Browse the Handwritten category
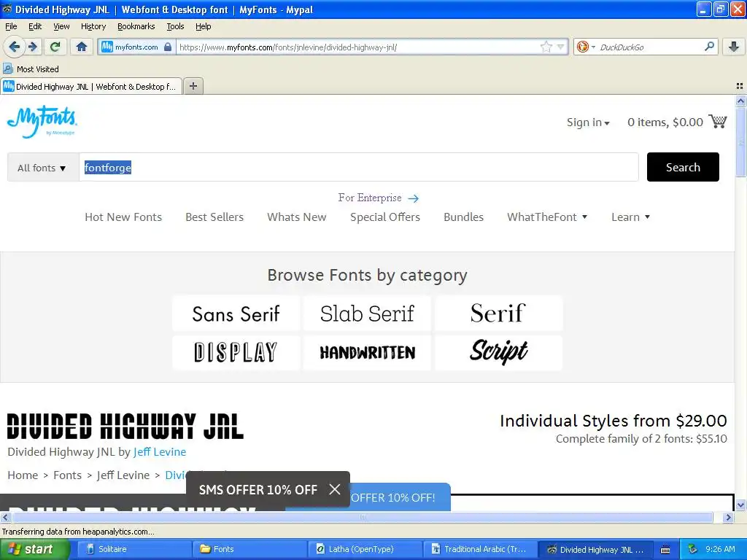This screenshot has height=560, width=747. [368, 353]
